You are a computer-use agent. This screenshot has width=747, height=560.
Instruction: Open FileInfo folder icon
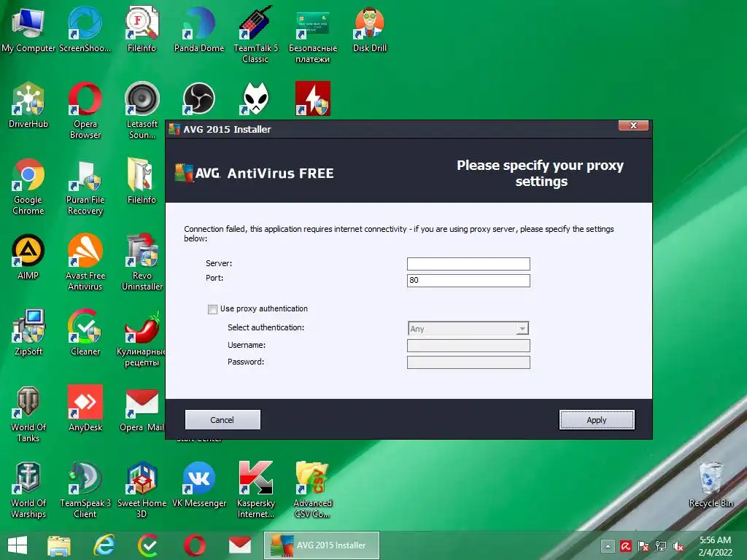(x=142, y=181)
